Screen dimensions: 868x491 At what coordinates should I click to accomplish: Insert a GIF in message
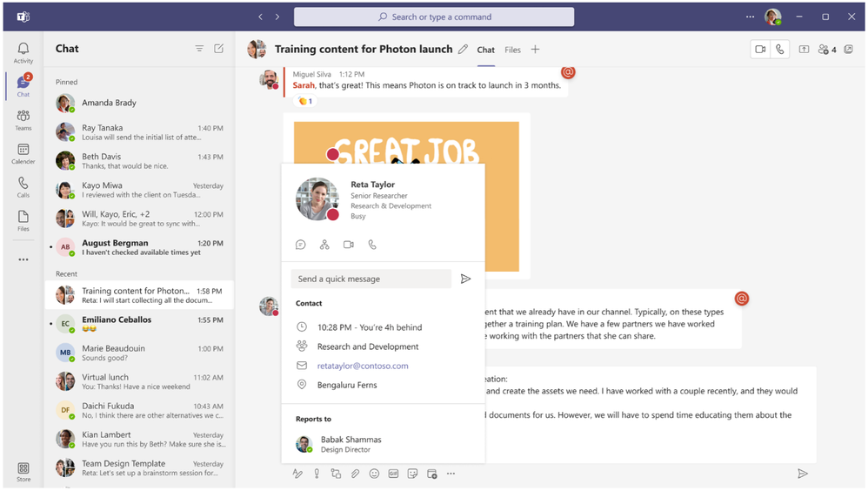coord(393,474)
